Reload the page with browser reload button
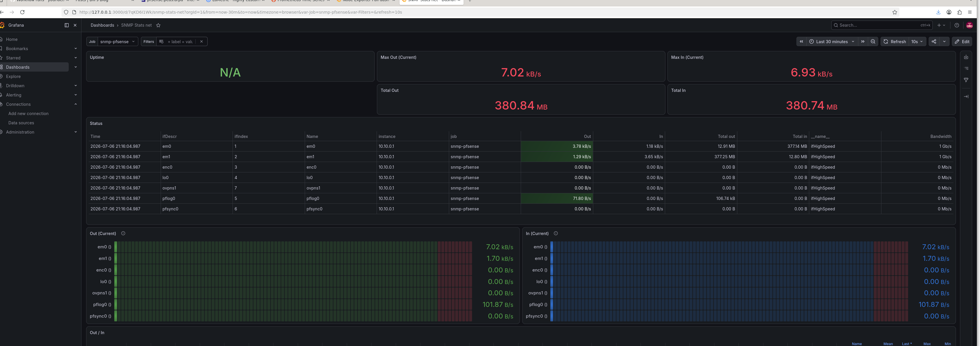 click(x=22, y=12)
